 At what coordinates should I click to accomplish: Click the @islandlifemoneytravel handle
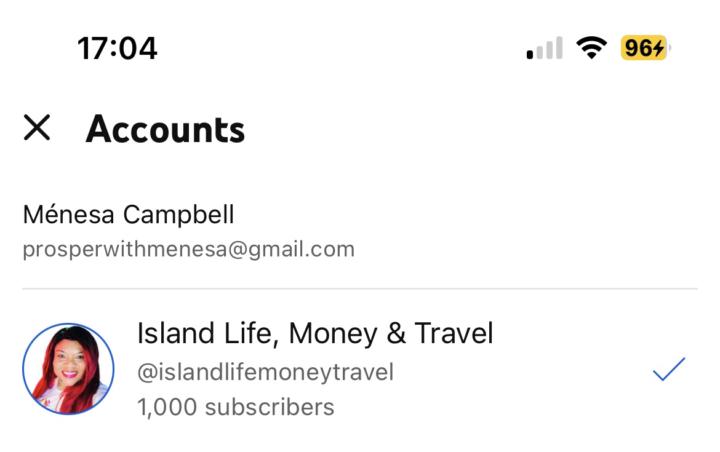point(265,372)
